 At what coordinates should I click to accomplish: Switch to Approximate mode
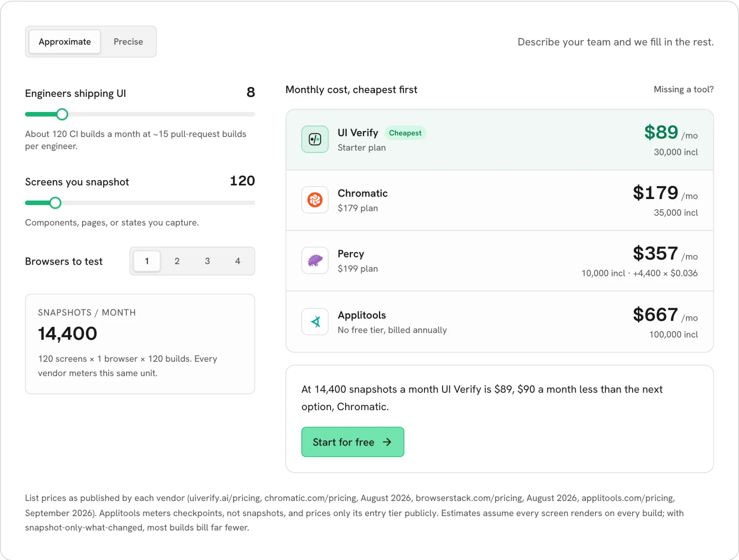pyautogui.click(x=65, y=42)
